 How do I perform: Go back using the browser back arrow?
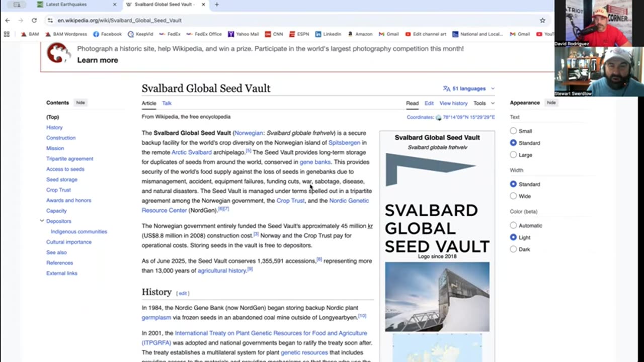point(8,21)
